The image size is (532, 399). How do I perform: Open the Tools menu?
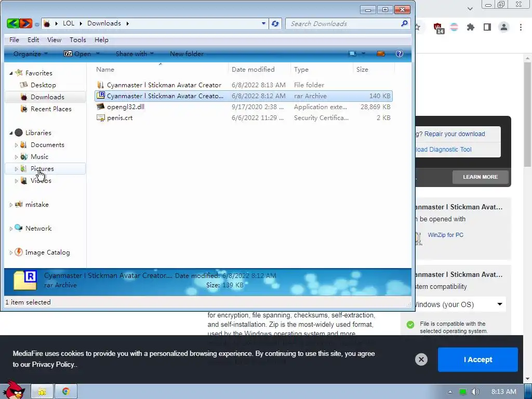click(78, 39)
